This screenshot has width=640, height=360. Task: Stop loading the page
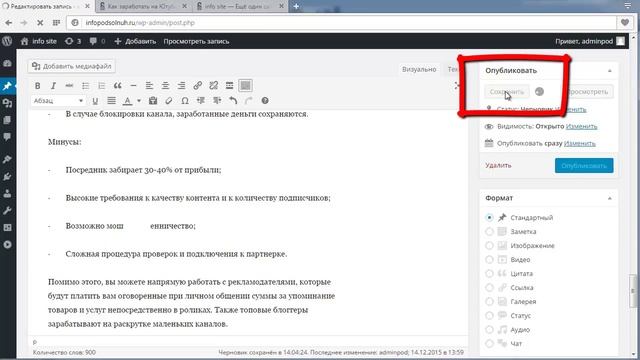(40, 23)
